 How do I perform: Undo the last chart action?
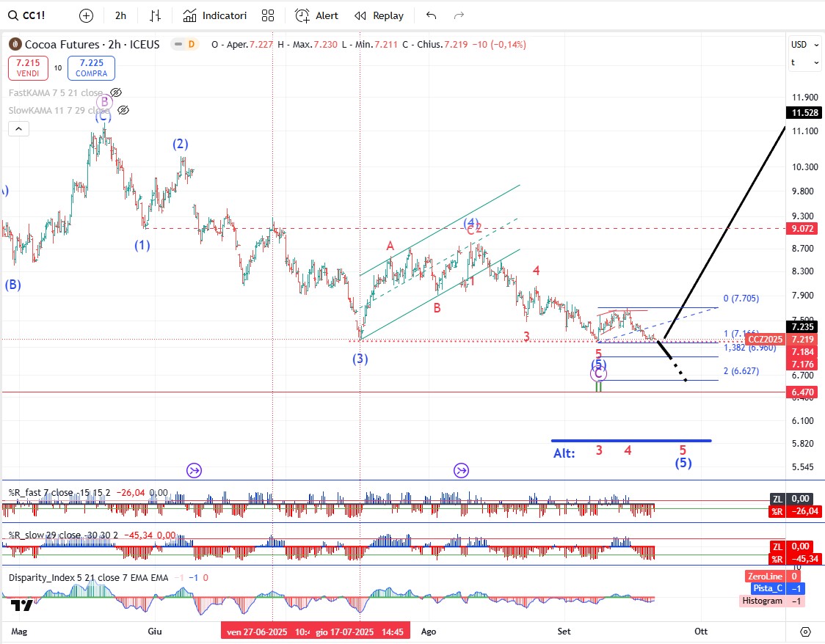[431, 16]
